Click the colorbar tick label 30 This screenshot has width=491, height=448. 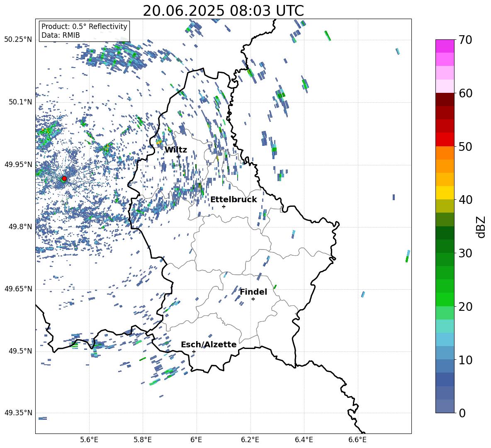tap(465, 253)
